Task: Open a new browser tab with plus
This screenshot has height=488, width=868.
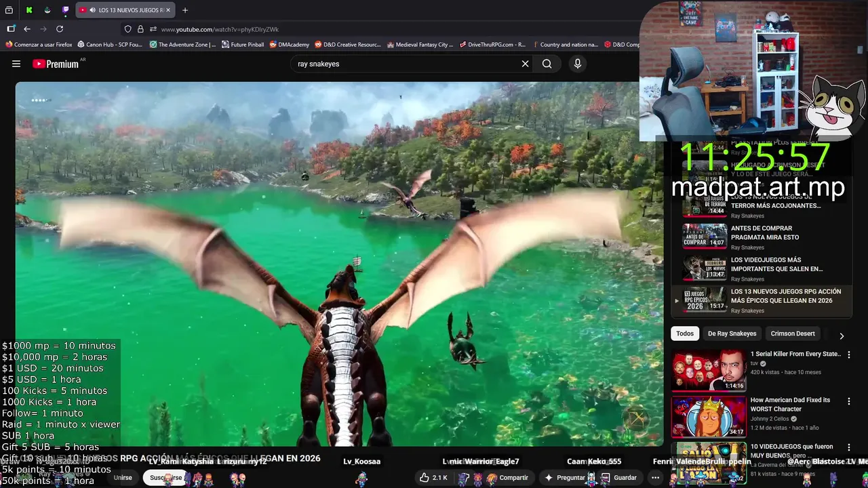Action: [x=185, y=10]
